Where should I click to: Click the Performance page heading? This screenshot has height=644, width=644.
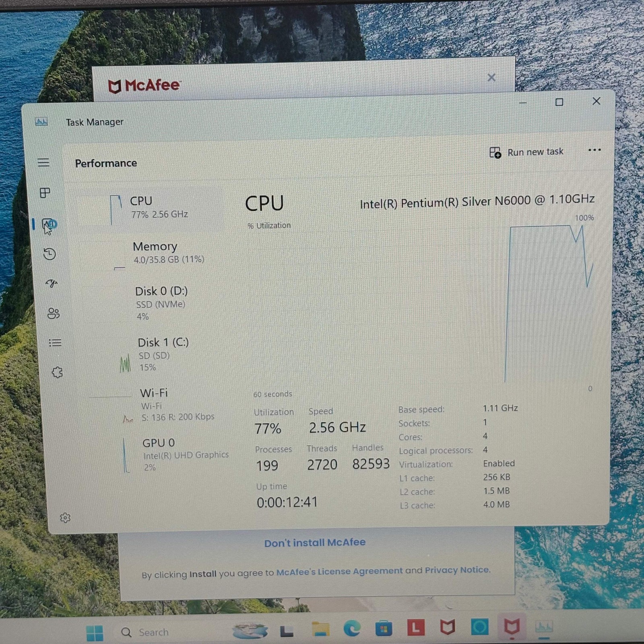(106, 163)
